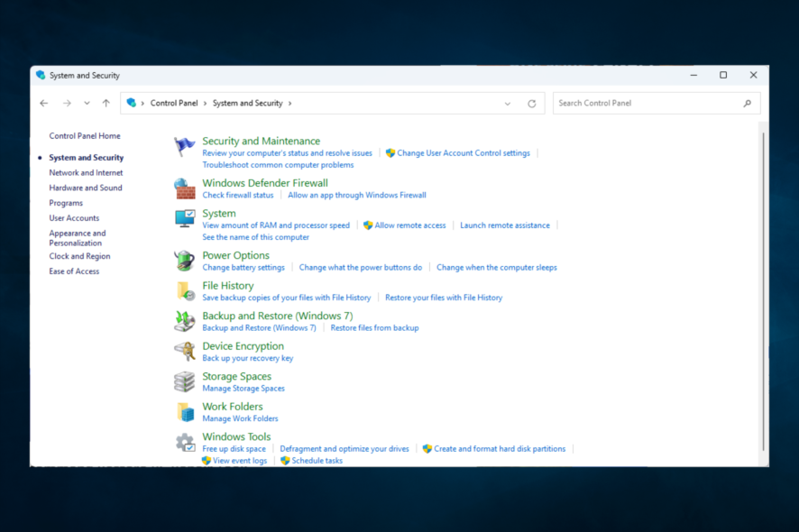Viewport: 799px width, 532px height.
Task: Click Change when the computer sleeps
Action: click(496, 268)
